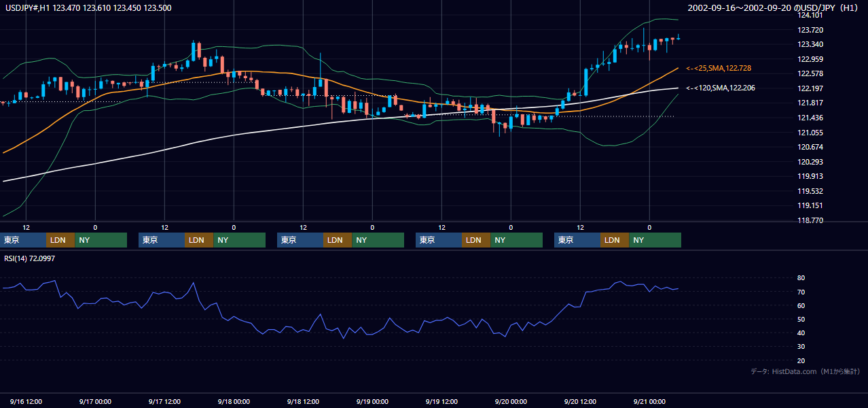The height and width of the screenshot is (408, 868).
Task: Click the RSI scale value 80
Action: pyautogui.click(x=801, y=278)
